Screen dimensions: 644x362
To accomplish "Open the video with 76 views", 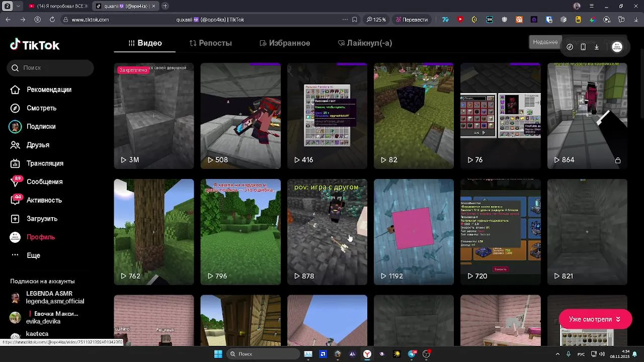I will pos(501,116).
